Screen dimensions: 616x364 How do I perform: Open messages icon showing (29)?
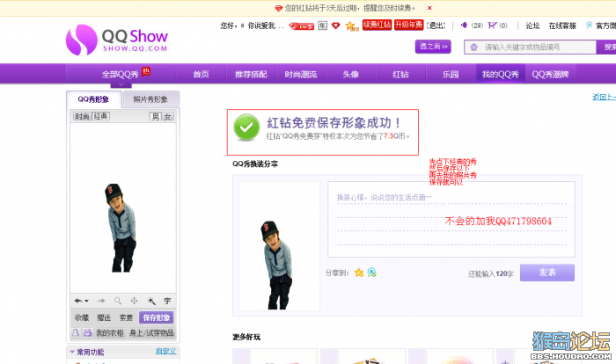(x=464, y=25)
